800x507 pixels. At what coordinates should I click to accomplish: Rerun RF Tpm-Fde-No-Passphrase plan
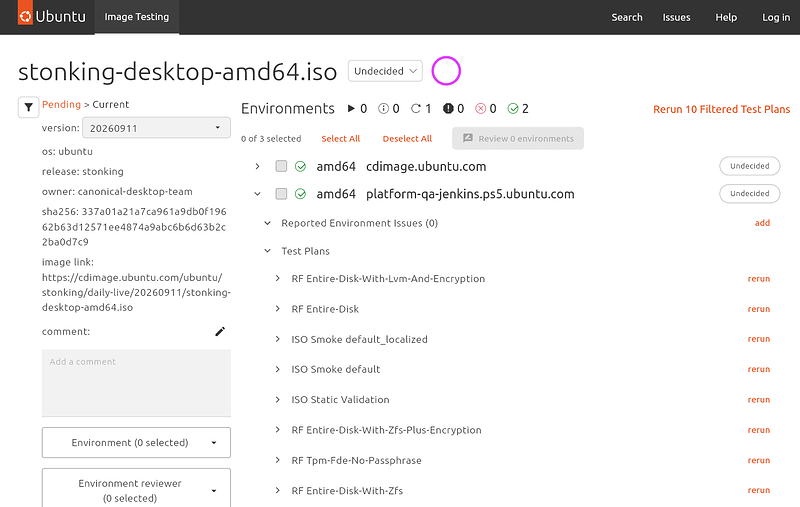click(759, 460)
